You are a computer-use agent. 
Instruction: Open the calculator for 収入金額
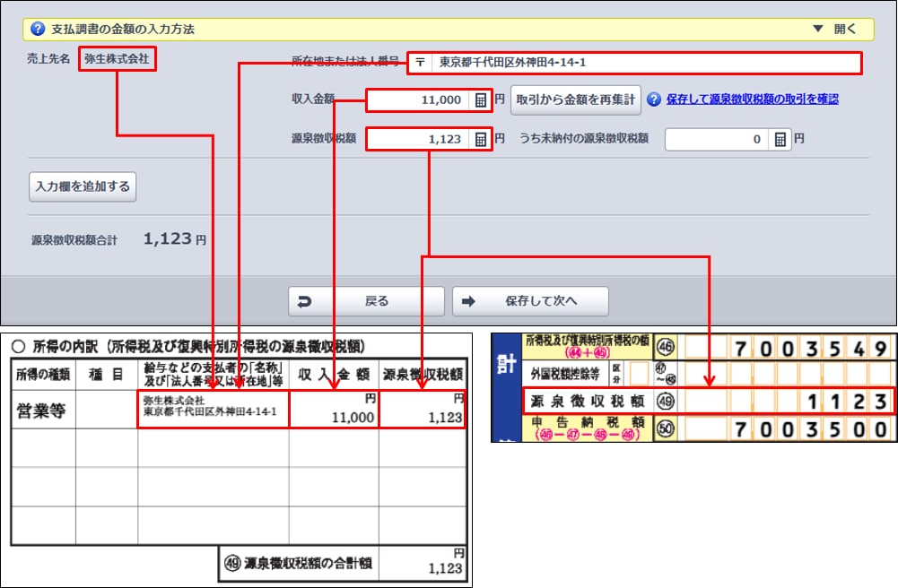[x=482, y=99]
